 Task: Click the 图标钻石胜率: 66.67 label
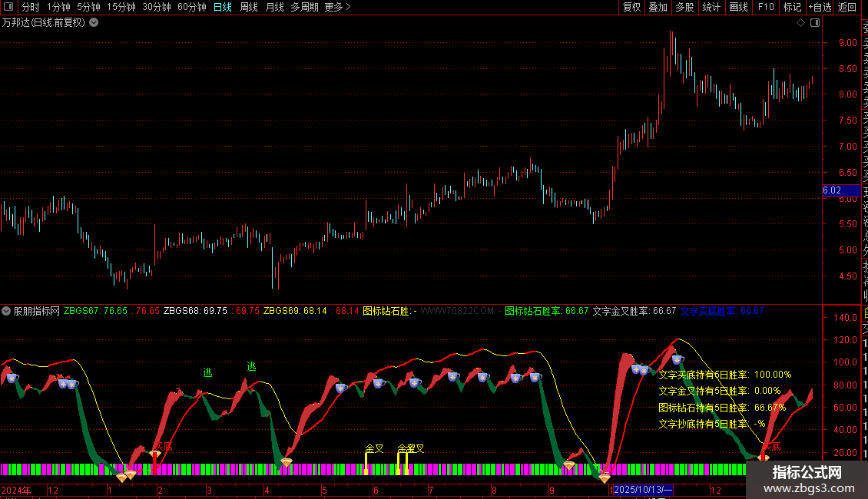click(x=546, y=311)
